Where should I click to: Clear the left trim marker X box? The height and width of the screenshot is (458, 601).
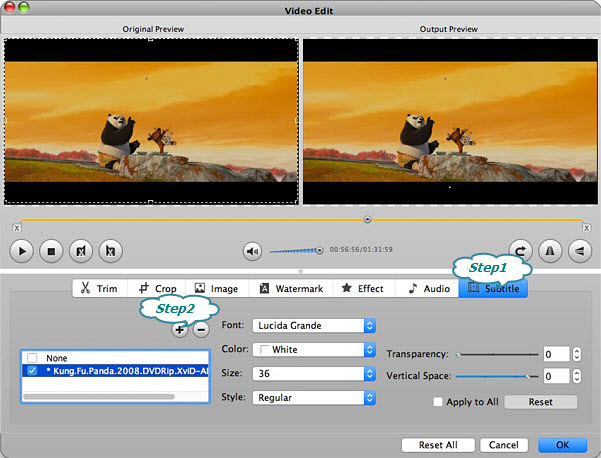coord(16,228)
